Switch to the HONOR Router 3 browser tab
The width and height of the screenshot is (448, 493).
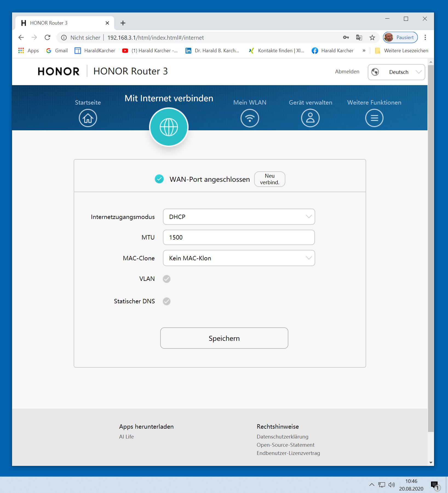65,23
